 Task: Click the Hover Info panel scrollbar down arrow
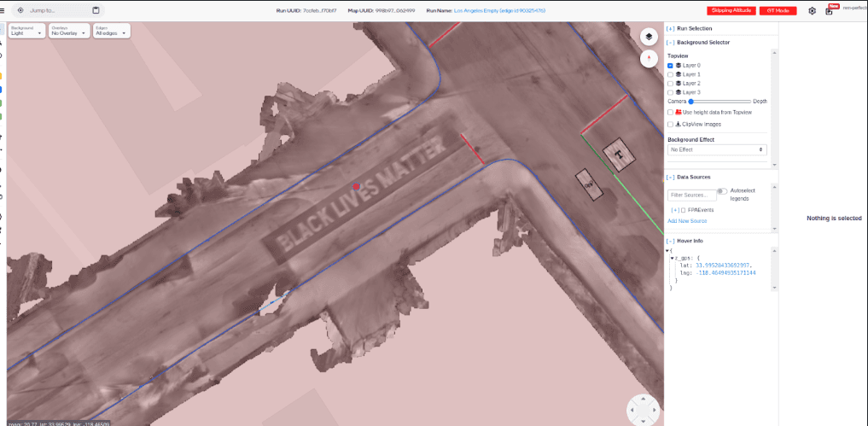tap(774, 288)
